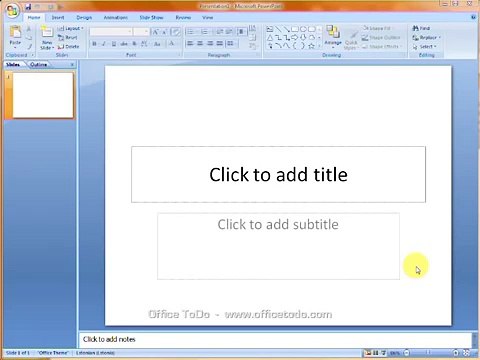Open the Line Spacing button
480x360 pixels.
click(241, 32)
